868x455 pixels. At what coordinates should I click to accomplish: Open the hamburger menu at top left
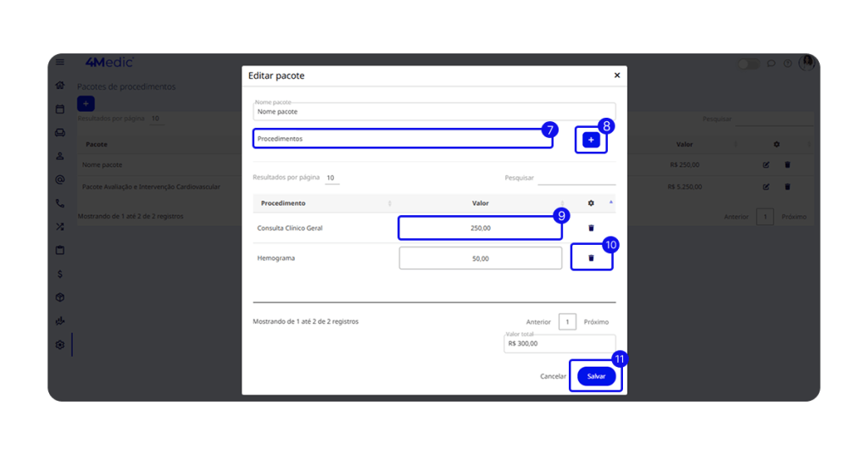pos(59,62)
